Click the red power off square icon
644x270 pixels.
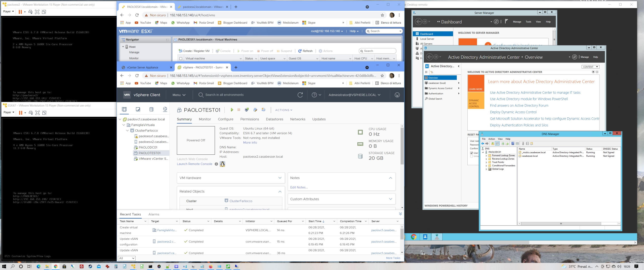tap(239, 110)
